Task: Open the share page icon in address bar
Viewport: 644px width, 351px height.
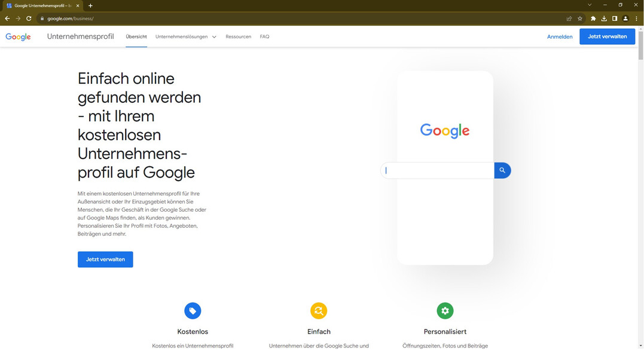Action: pyautogui.click(x=569, y=19)
